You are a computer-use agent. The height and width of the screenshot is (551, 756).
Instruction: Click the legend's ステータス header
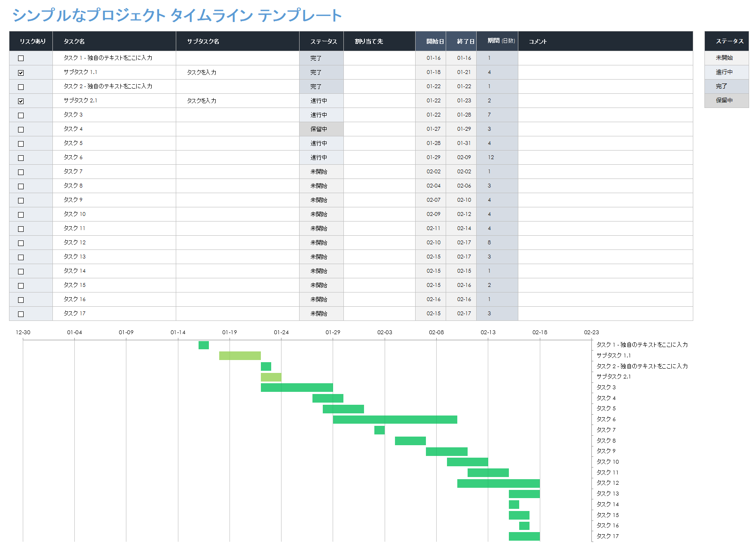[x=727, y=41]
